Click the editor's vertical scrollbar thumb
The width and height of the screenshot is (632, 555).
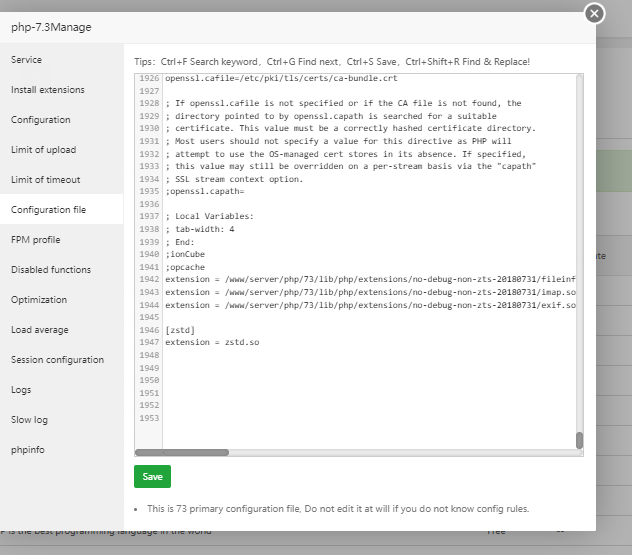579,440
